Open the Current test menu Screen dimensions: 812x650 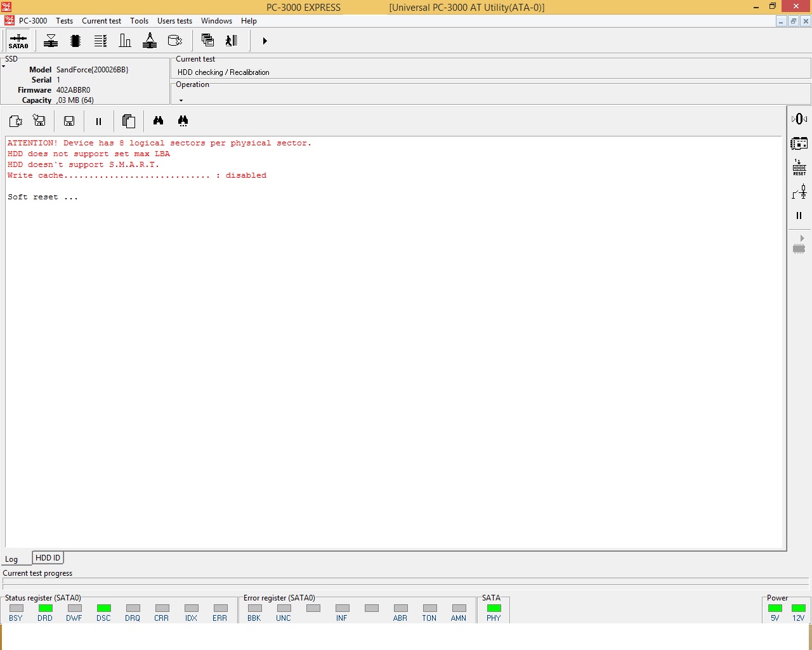tap(101, 21)
